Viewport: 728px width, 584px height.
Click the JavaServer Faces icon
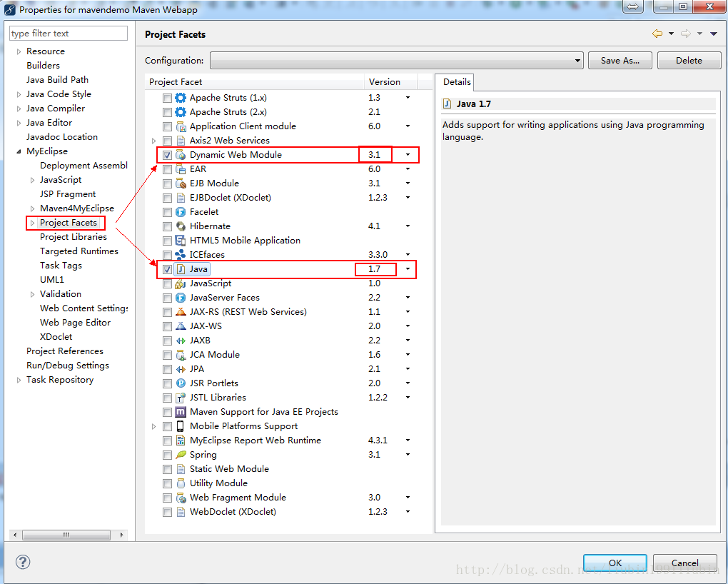(x=181, y=298)
